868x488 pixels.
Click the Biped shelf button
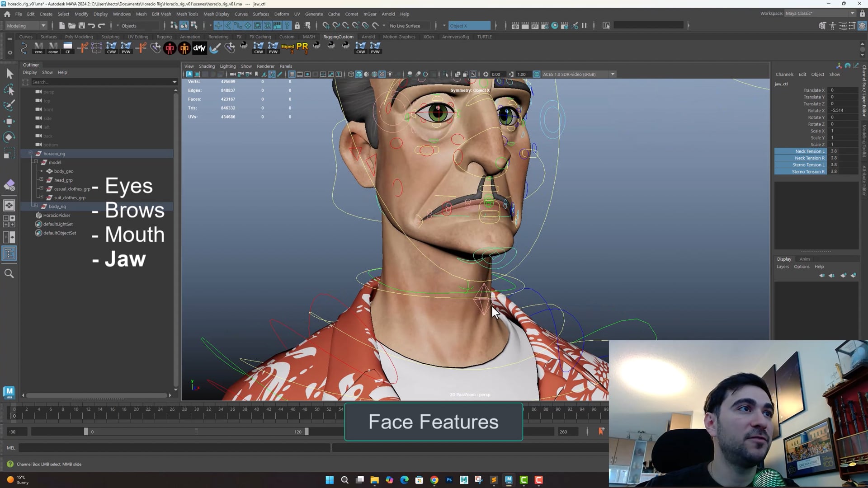point(288,47)
